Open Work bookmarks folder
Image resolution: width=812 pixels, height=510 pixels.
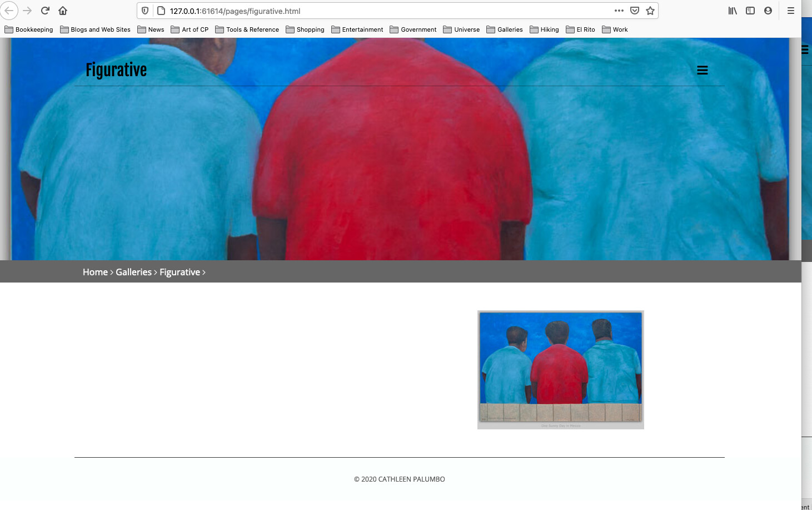click(x=615, y=29)
